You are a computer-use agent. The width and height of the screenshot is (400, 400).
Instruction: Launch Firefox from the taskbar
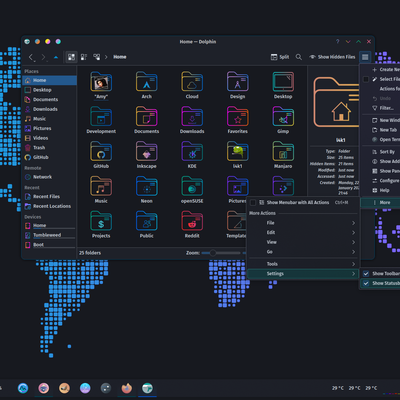(127, 388)
